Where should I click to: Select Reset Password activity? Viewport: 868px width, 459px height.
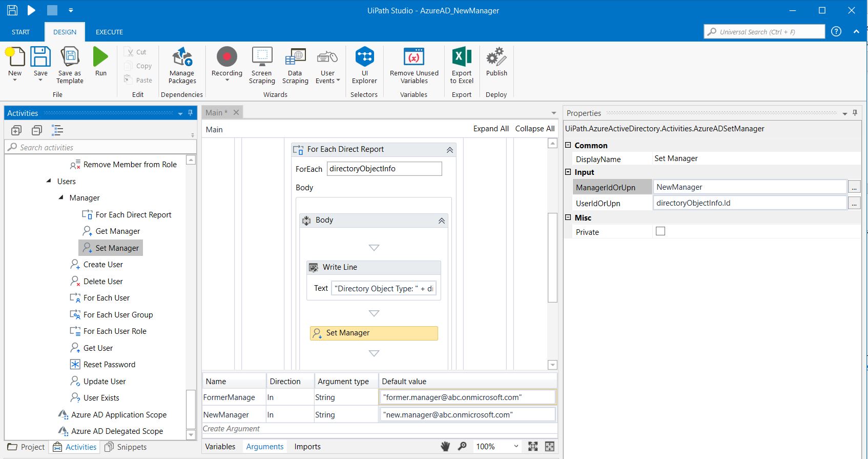click(x=103, y=365)
